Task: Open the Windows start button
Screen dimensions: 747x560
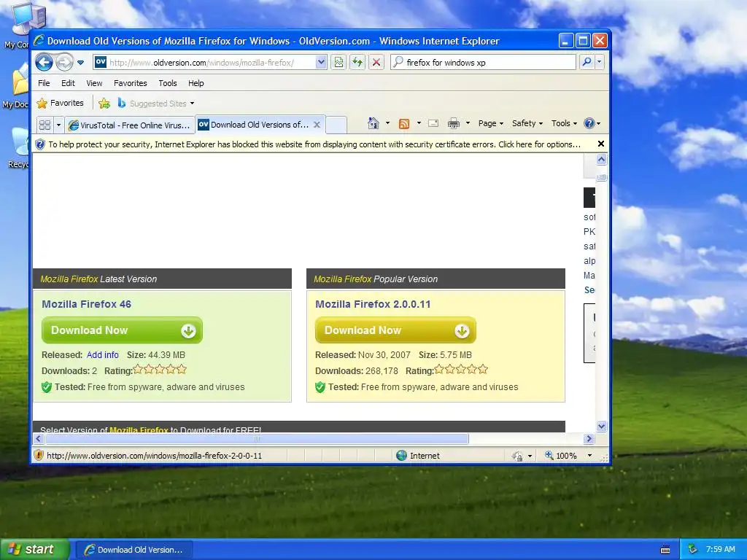Action: 34,550
